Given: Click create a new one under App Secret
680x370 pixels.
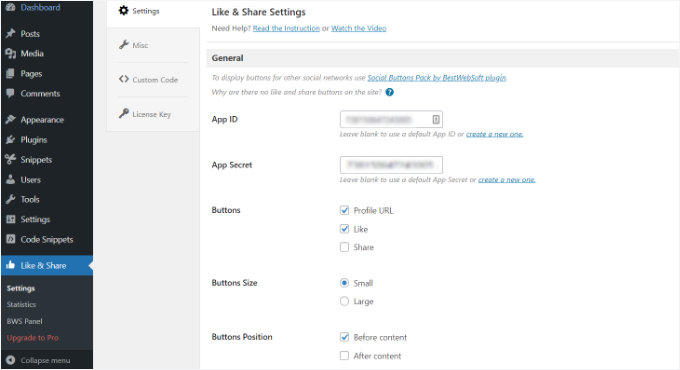Looking at the screenshot, I should point(507,180).
